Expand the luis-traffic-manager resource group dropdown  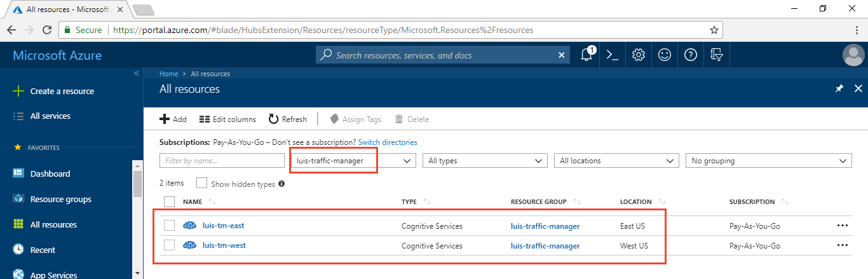click(353, 161)
